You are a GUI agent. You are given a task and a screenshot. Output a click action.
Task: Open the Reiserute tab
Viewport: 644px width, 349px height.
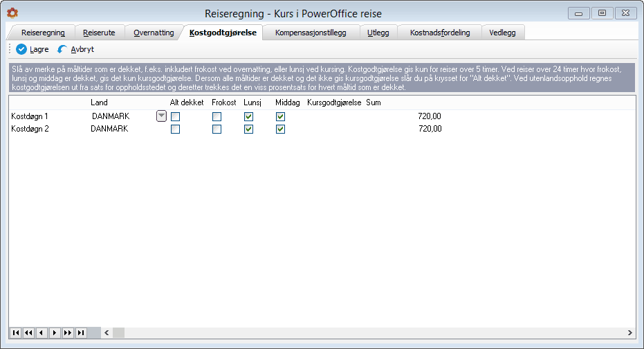[99, 33]
